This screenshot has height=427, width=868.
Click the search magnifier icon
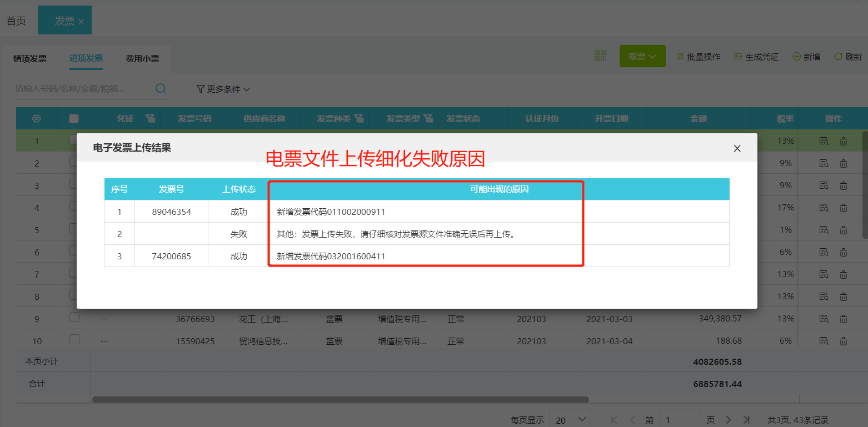[x=161, y=88]
